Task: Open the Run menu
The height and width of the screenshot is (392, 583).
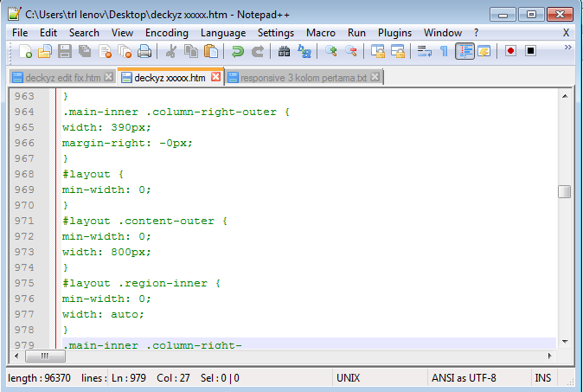Action: pyautogui.click(x=356, y=33)
